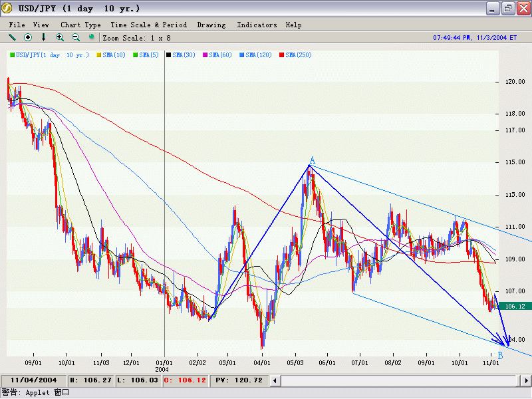Click the circled dot target tool icon
The image size is (532, 399).
pos(28,37)
